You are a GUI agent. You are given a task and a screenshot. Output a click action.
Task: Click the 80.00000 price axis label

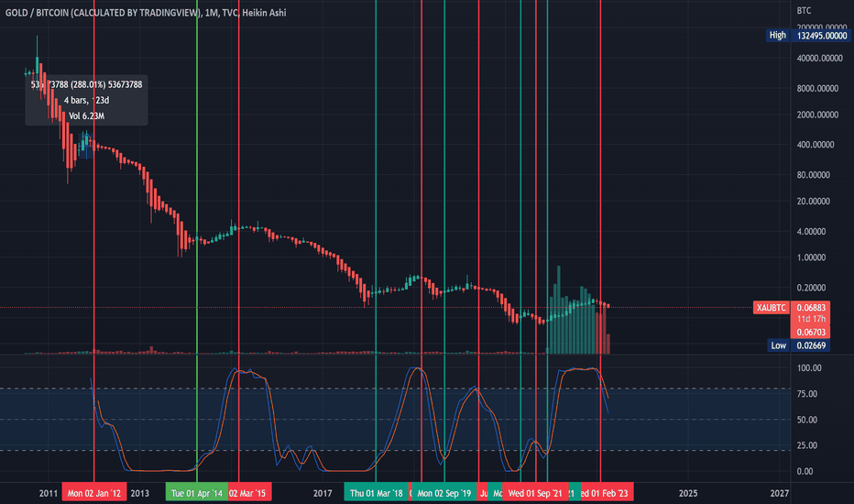coord(813,175)
